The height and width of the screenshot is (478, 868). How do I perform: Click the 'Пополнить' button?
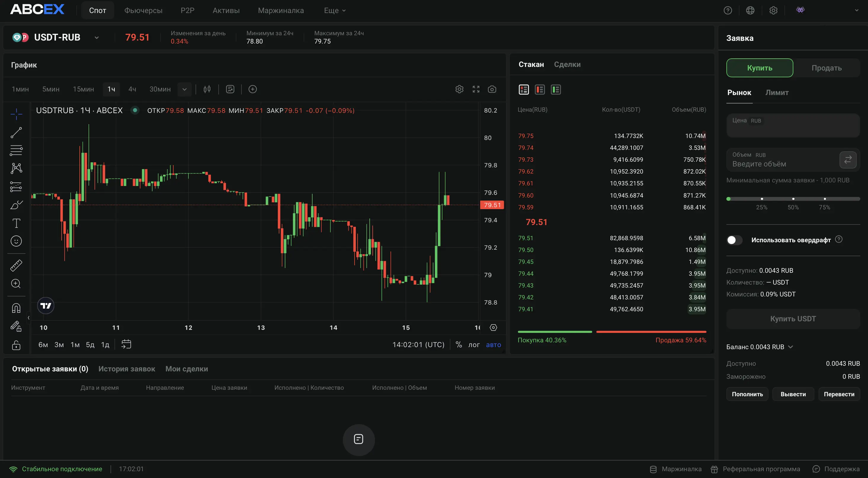[747, 394]
